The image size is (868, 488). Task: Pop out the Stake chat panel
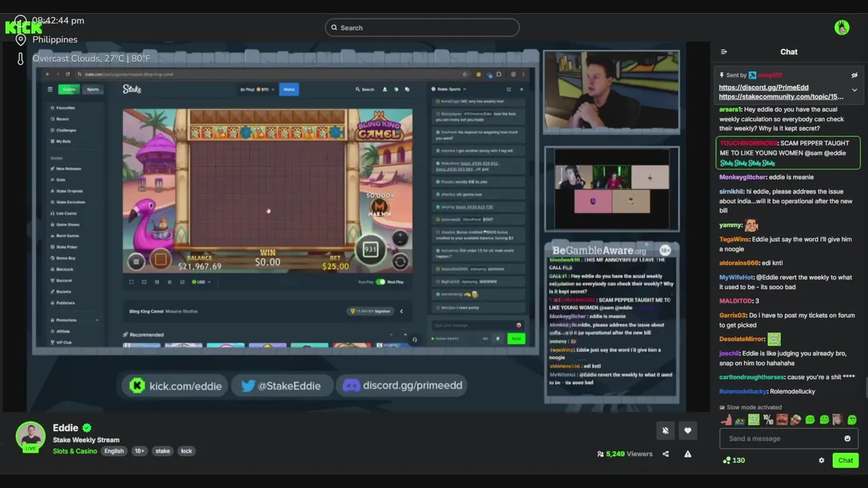[x=509, y=89]
